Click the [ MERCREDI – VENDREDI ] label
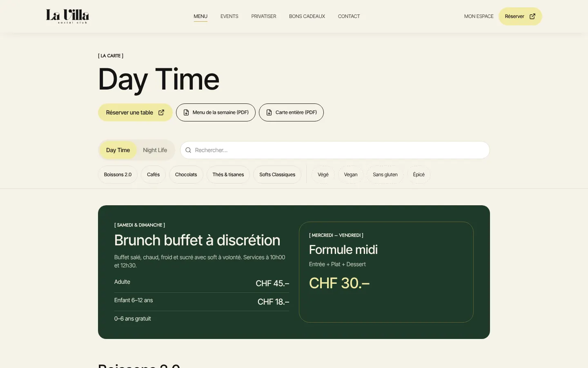 [x=336, y=235]
